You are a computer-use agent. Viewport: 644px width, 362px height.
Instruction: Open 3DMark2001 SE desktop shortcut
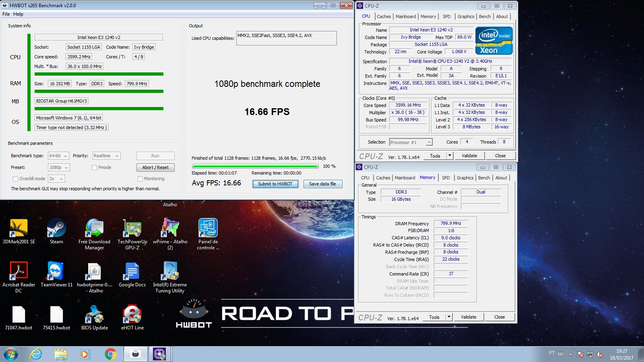point(19,231)
